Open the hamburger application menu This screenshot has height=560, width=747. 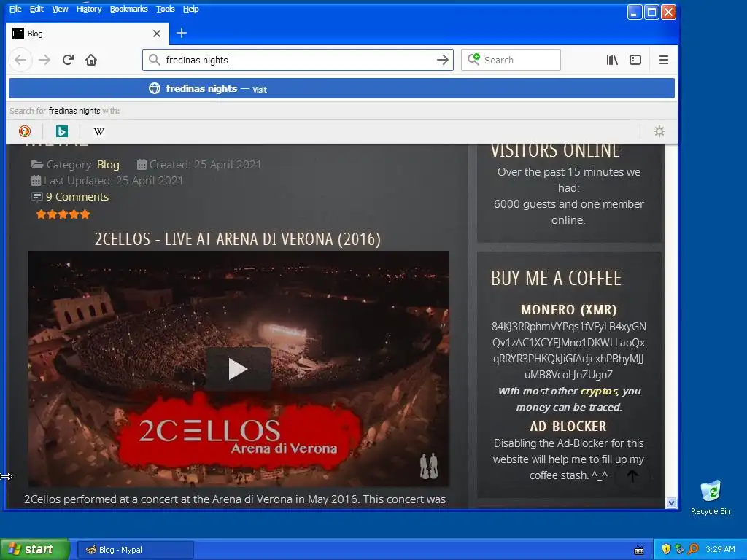point(664,60)
